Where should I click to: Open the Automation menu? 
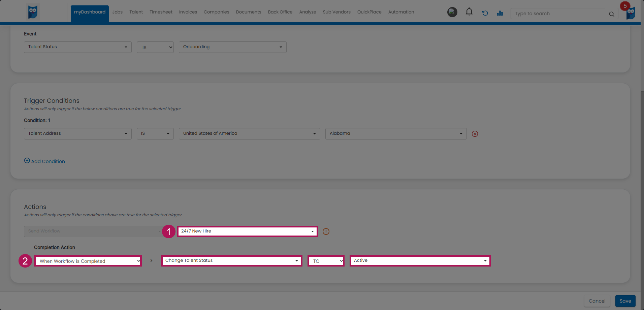click(401, 12)
